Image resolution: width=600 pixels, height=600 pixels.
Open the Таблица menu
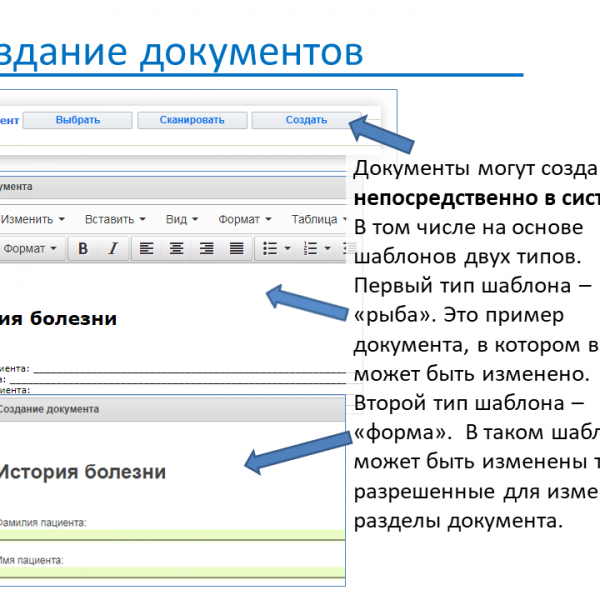[x=319, y=219]
